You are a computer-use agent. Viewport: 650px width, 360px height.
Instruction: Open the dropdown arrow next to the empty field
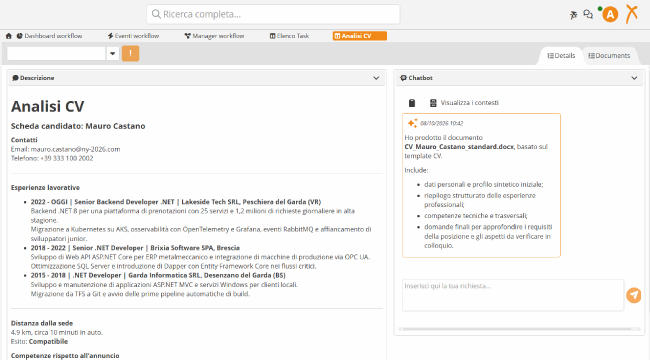pyautogui.click(x=113, y=54)
